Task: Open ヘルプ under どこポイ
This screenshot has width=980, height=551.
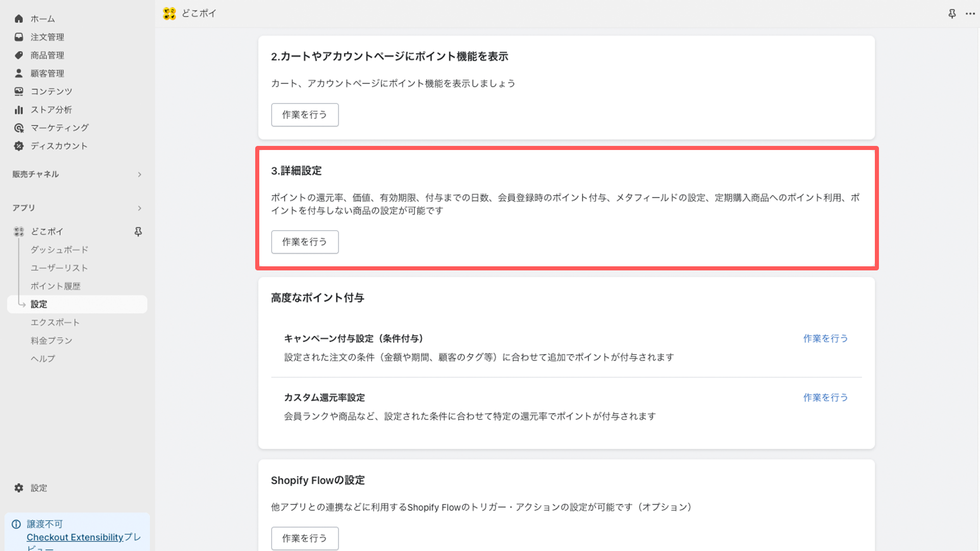Action: [x=43, y=359]
